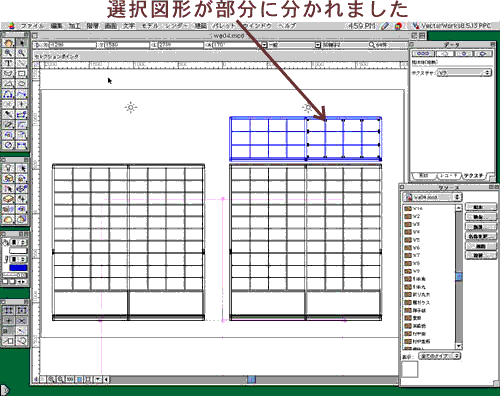
Task: Select the eyedropper tool in tool palette
Action: click(x=8, y=115)
